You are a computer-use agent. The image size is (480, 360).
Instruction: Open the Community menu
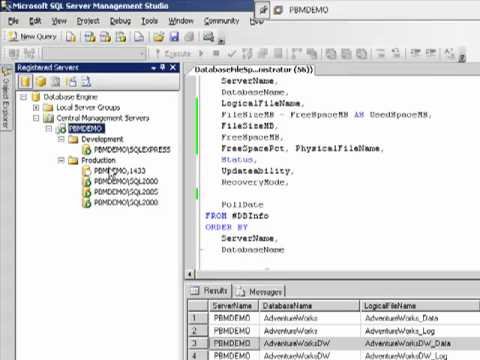(x=221, y=21)
